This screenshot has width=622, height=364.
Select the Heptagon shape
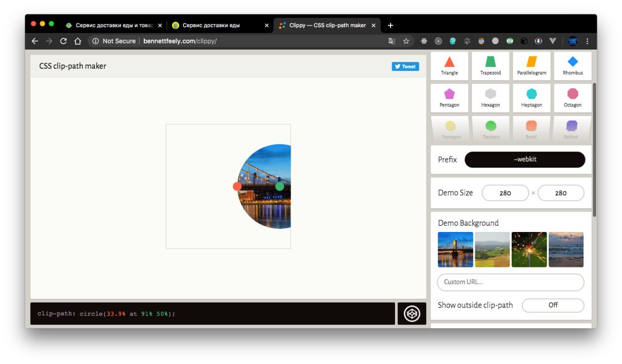pyautogui.click(x=532, y=98)
